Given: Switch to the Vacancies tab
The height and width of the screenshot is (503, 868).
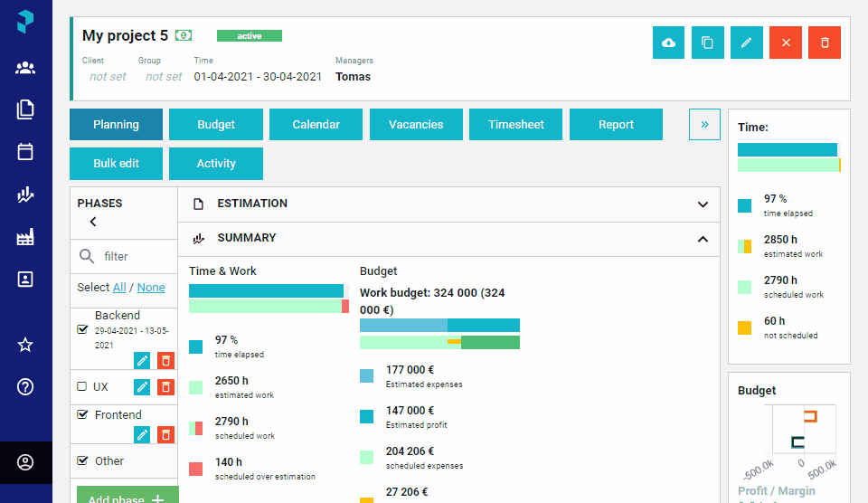Looking at the screenshot, I should pos(416,125).
